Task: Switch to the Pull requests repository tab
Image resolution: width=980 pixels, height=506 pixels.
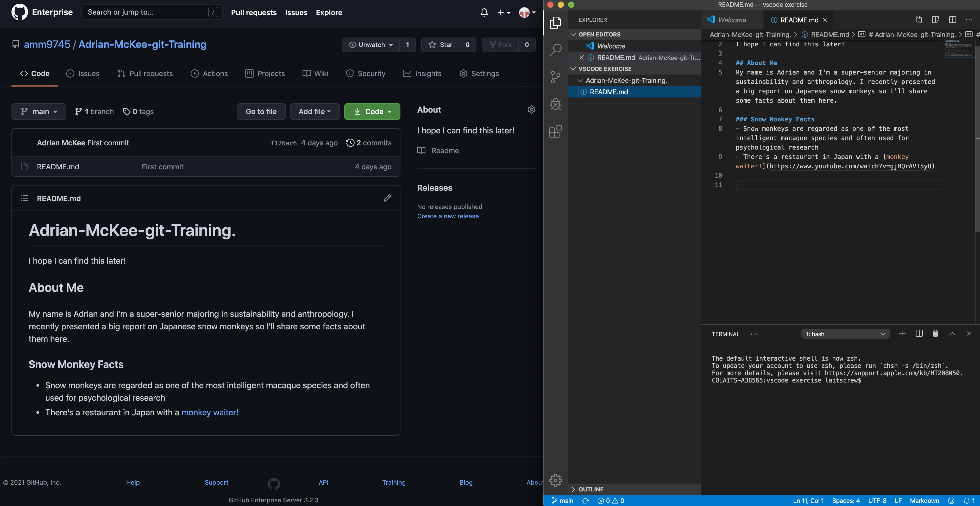Action: tap(145, 73)
